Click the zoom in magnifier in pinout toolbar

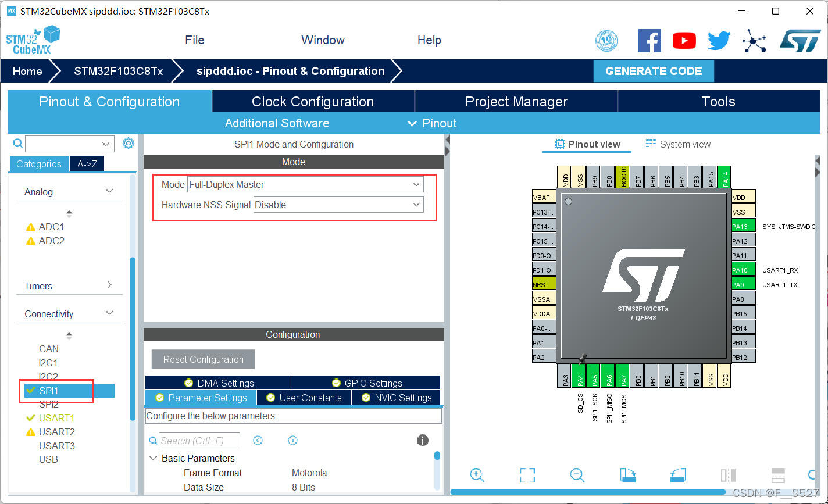coord(477,475)
